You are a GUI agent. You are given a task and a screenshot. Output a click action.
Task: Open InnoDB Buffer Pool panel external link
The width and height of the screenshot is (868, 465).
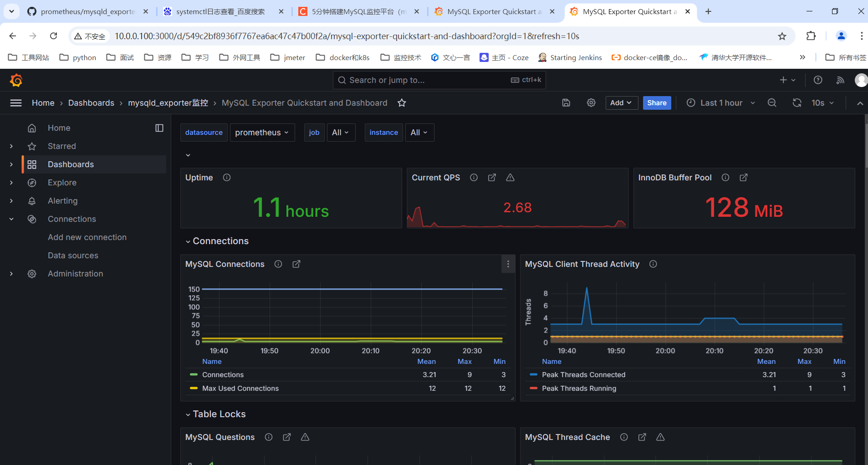(x=744, y=178)
